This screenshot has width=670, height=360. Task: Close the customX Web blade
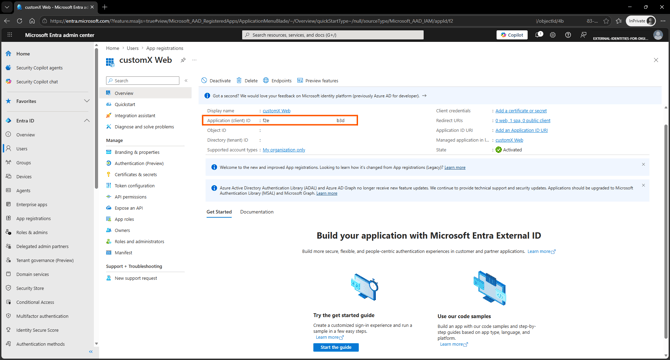point(656,60)
